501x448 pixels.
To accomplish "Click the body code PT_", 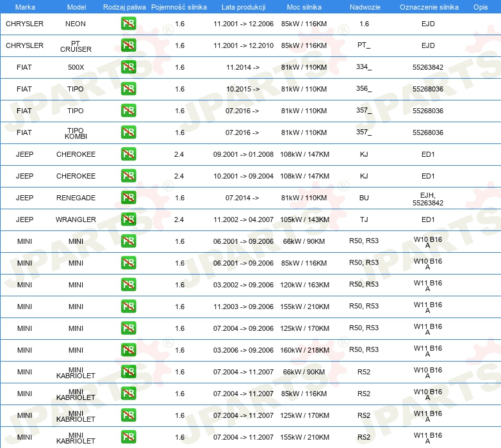I will [364, 45].
